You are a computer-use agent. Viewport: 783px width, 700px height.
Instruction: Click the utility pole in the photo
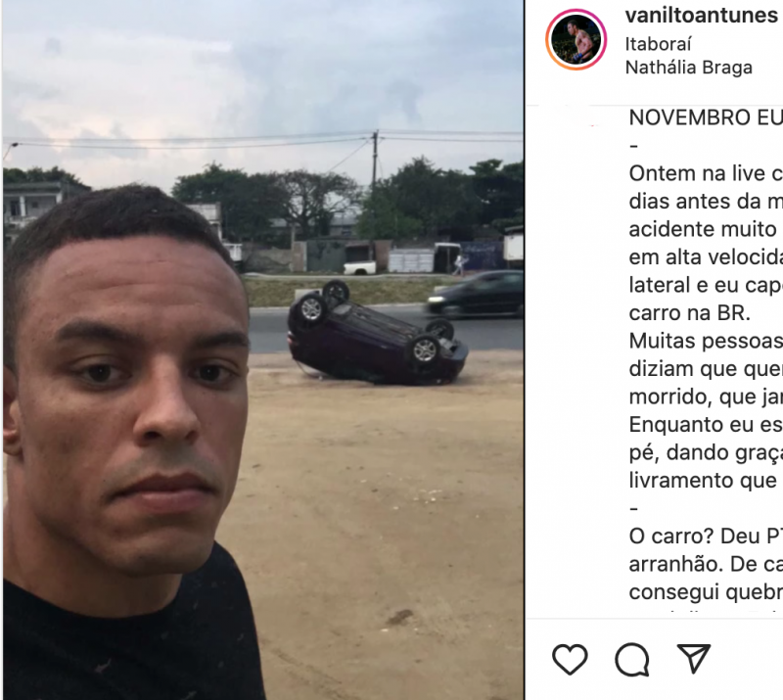click(375, 190)
